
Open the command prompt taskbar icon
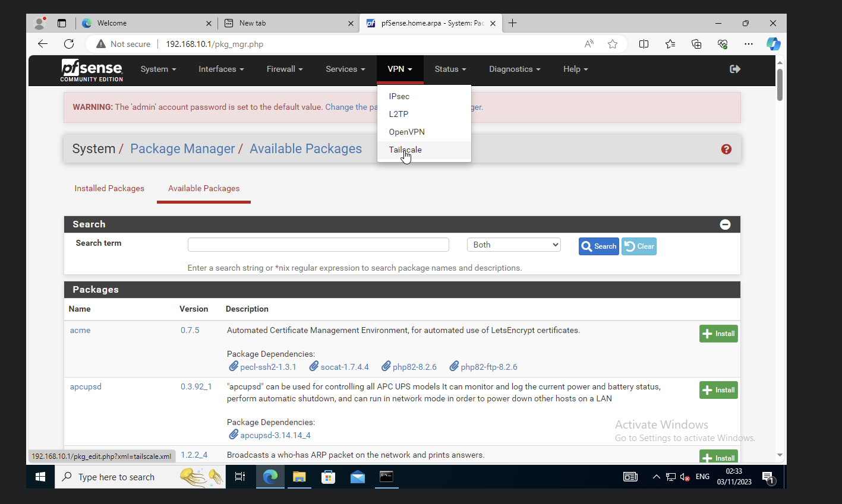386,477
